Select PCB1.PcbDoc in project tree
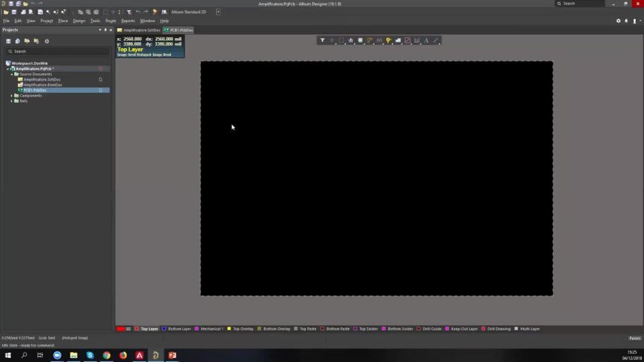Screen dimensions: 644x362 35,90
